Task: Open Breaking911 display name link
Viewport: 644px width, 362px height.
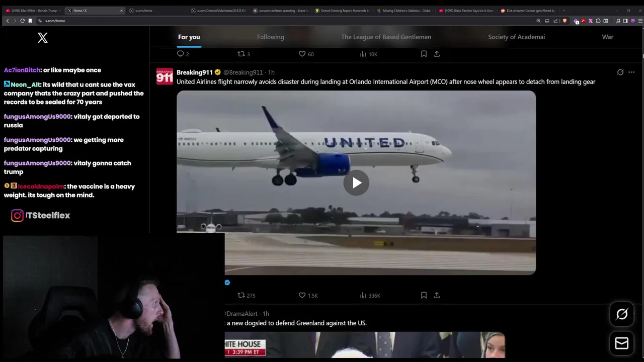Action: (x=195, y=72)
